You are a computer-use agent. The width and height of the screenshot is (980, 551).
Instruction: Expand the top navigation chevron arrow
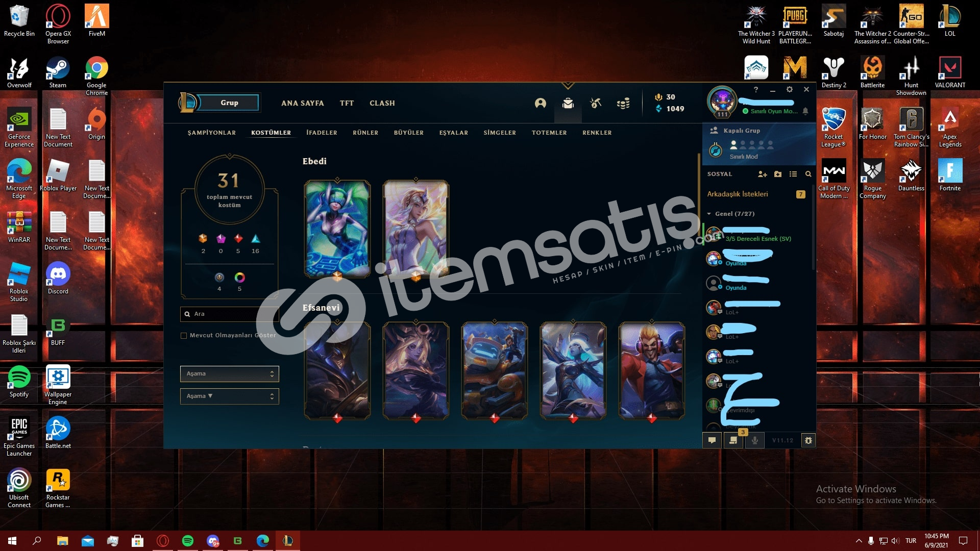click(568, 85)
